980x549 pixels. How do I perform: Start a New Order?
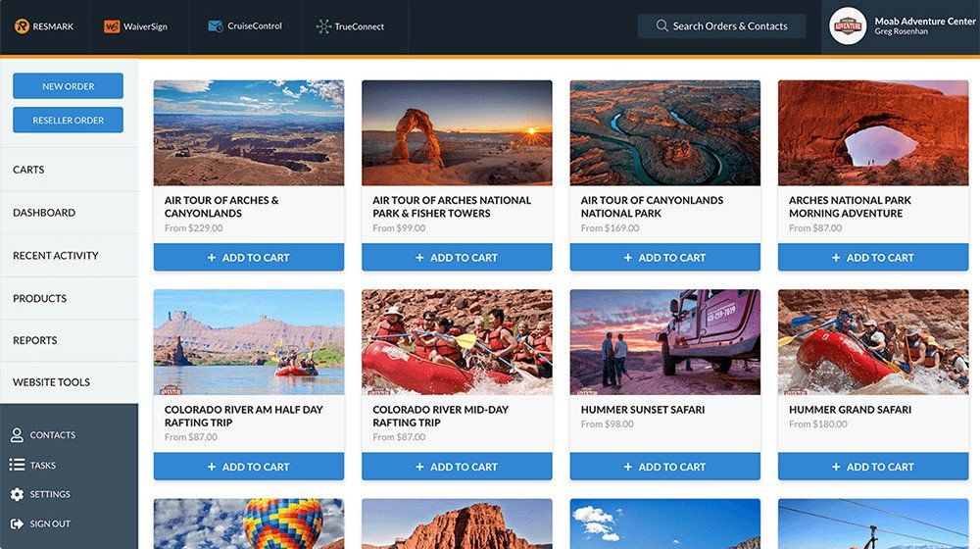point(69,85)
